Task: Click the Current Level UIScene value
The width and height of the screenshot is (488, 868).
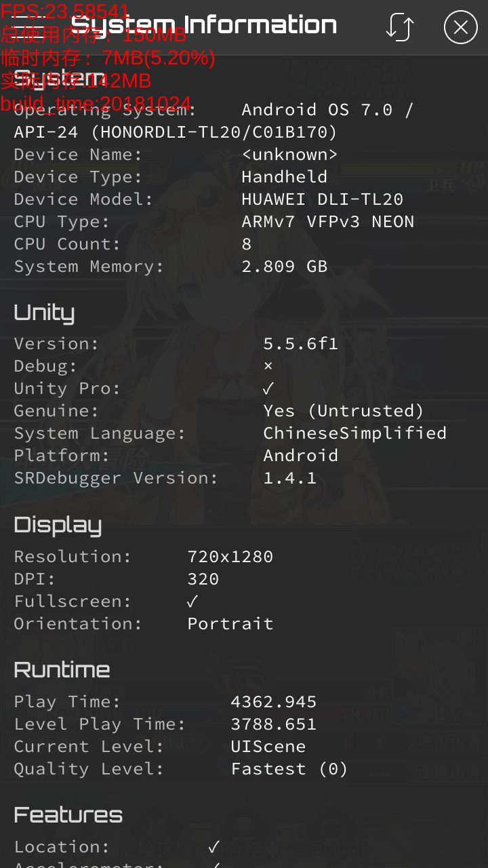Action: pyautogui.click(x=268, y=746)
